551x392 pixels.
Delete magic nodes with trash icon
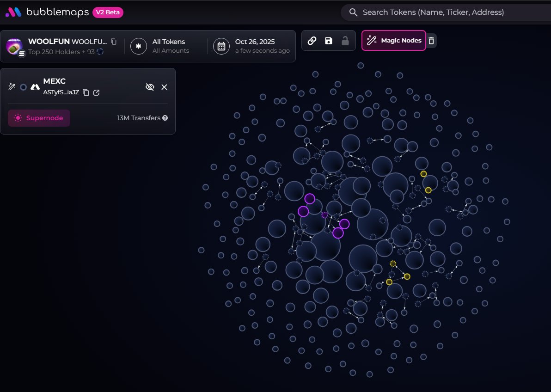click(x=431, y=41)
